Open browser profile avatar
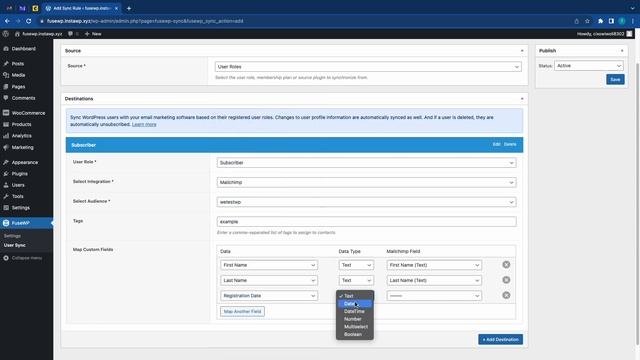The width and height of the screenshot is (640, 360). pos(622,21)
